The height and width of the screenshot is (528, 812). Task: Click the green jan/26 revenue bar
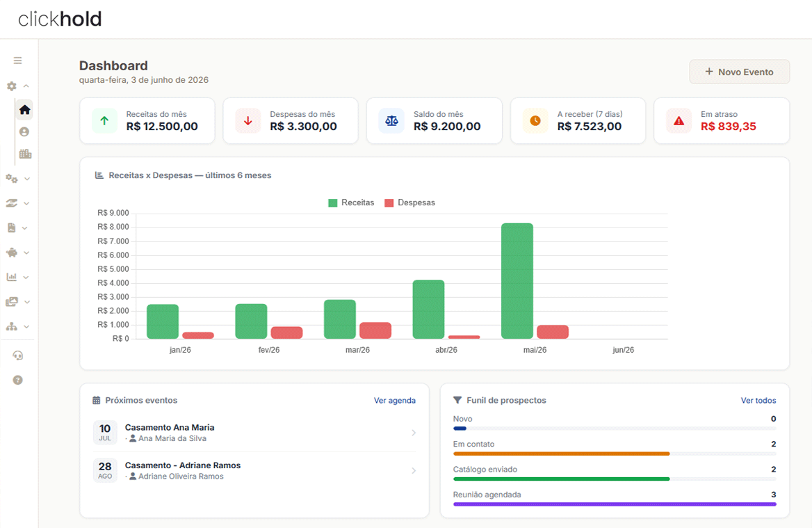pos(163,322)
